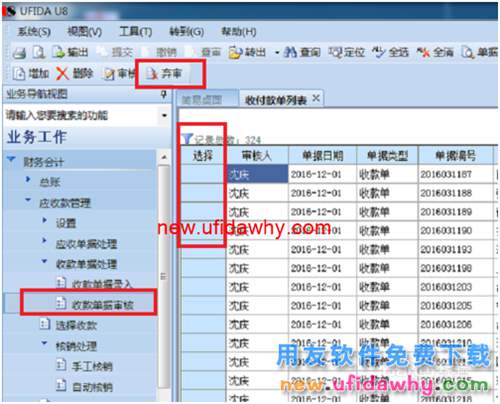This screenshot has height=404, width=500.
Task: Click the print preview icon
Action: pos(39,52)
